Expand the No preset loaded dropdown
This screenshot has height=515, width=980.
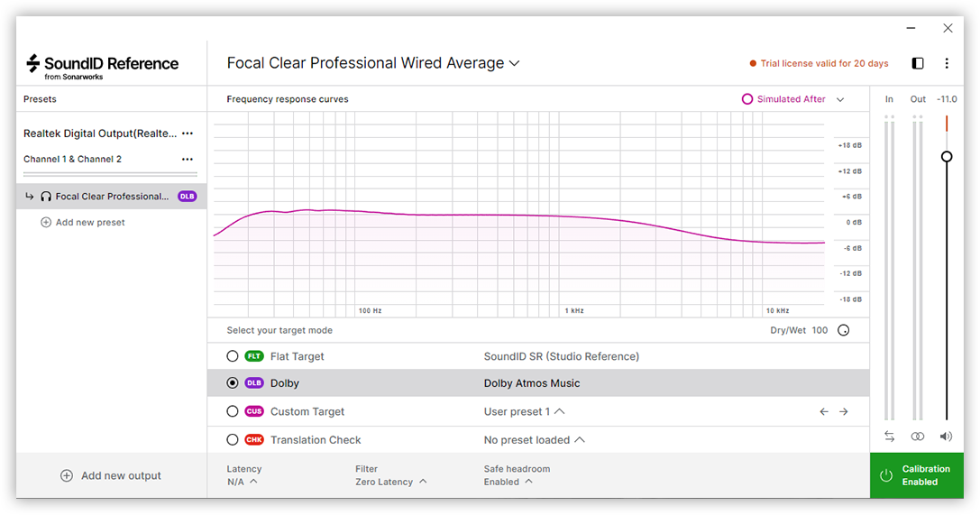click(x=534, y=440)
